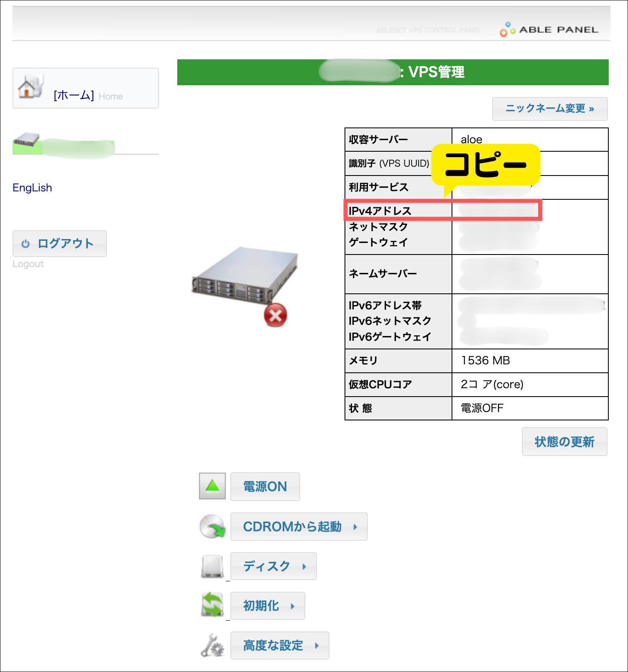Click the hard disk drive icon
This screenshot has width=628, height=672.
point(212,566)
